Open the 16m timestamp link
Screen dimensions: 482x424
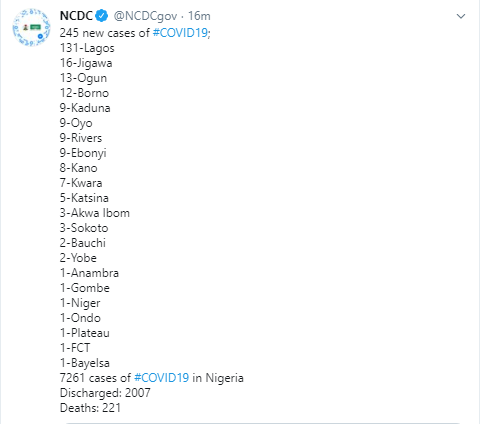click(x=199, y=16)
